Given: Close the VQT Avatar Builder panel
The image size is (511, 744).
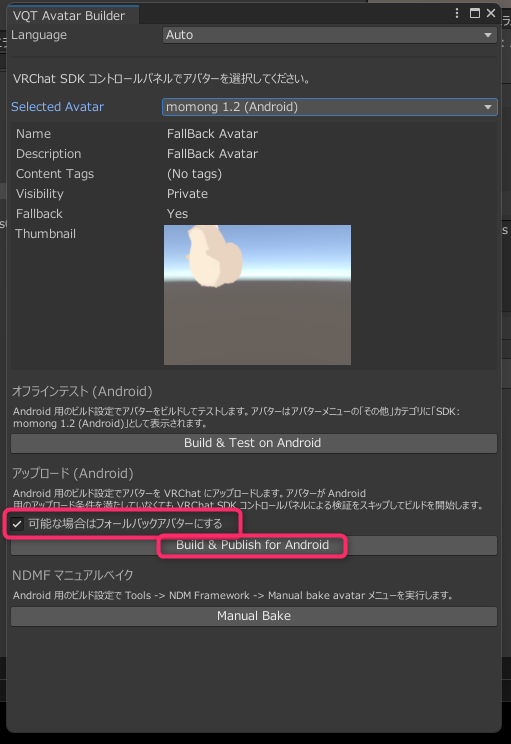Looking at the screenshot, I should 491,13.
